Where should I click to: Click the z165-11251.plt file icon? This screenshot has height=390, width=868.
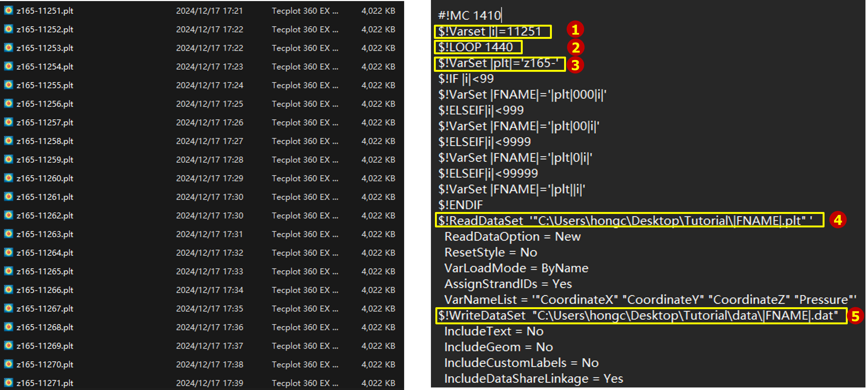click(x=8, y=10)
